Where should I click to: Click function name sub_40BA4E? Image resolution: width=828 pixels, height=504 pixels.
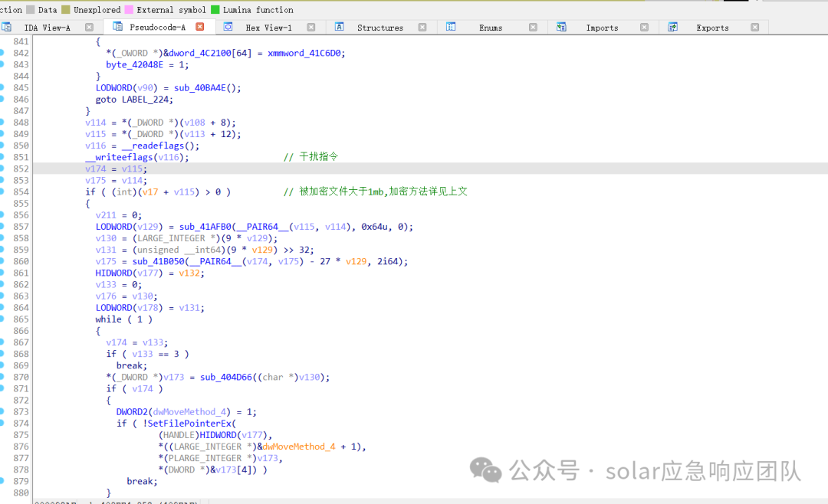(x=200, y=87)
